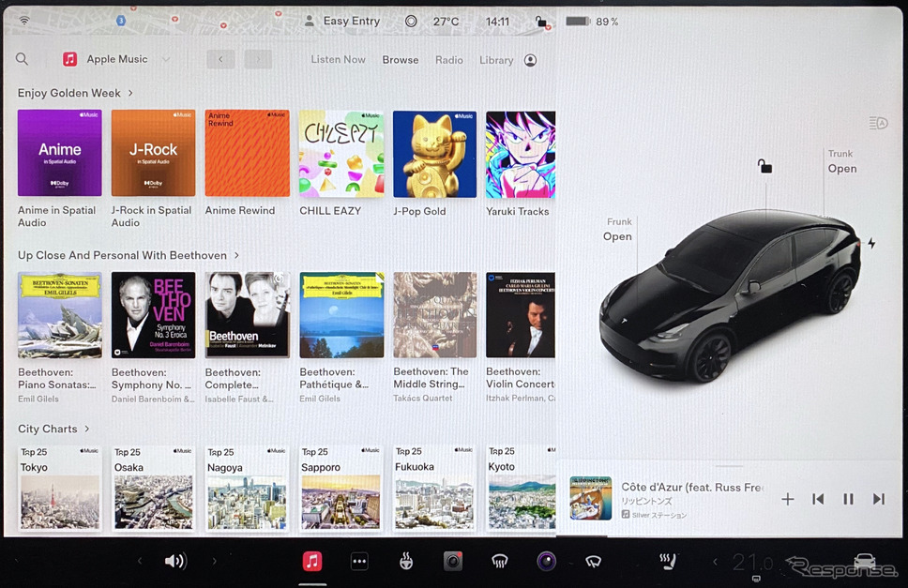
Task: Expand the Enjoy Golden Week section
Action: (x=75, y=93)
